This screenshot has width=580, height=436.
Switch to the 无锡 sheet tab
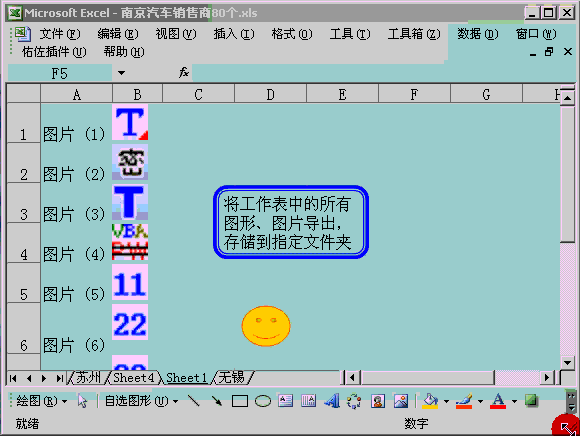tap(233, 378)
